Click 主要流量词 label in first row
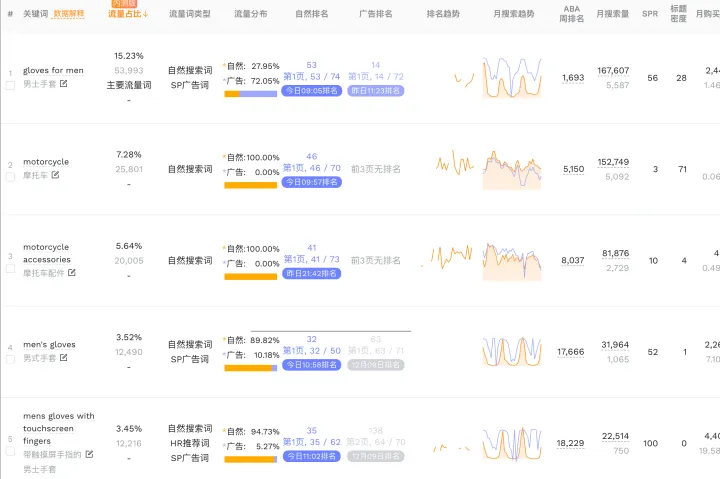 pos(129,85)
